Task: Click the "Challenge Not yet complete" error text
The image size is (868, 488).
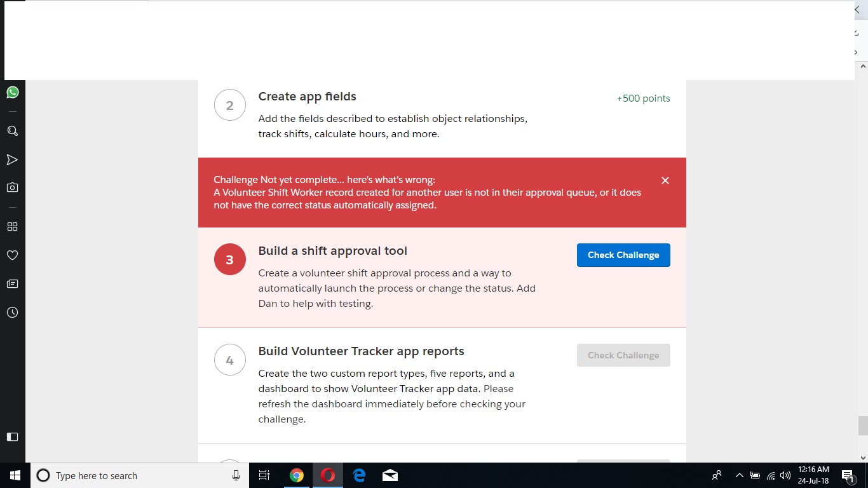Action: pos(324,180)
